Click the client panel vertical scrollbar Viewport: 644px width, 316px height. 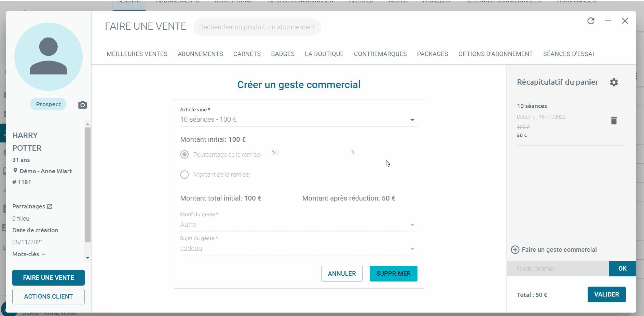tap(87, 184)
